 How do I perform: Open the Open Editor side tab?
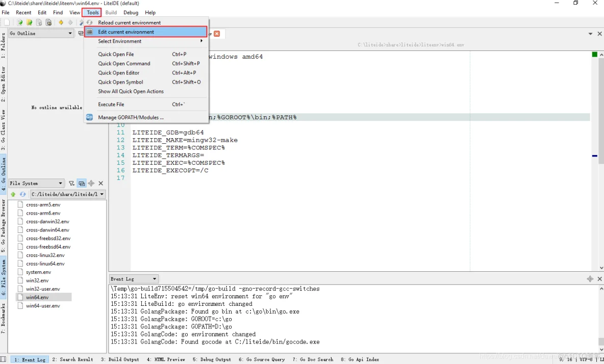[x=3, y=84]
